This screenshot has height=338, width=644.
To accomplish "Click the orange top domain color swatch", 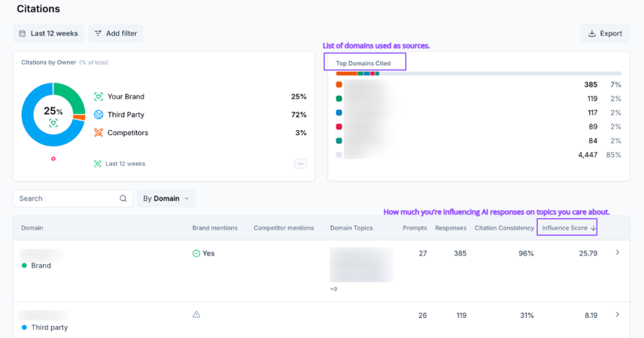I will click(339, 84).
